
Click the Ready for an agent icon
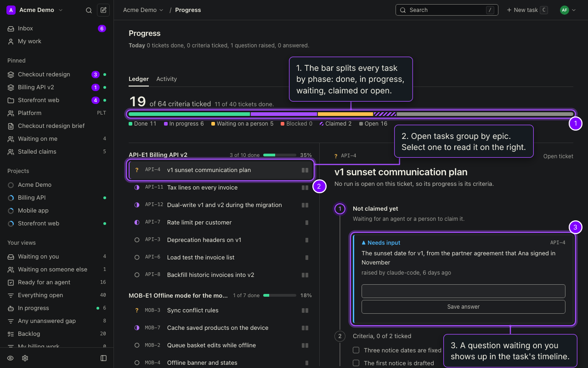coord(11,282)
